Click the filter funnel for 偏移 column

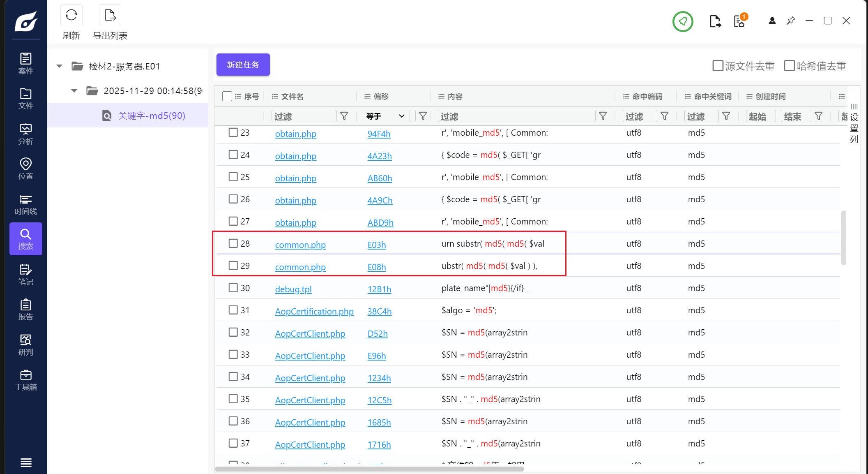(x=423, y=116)
